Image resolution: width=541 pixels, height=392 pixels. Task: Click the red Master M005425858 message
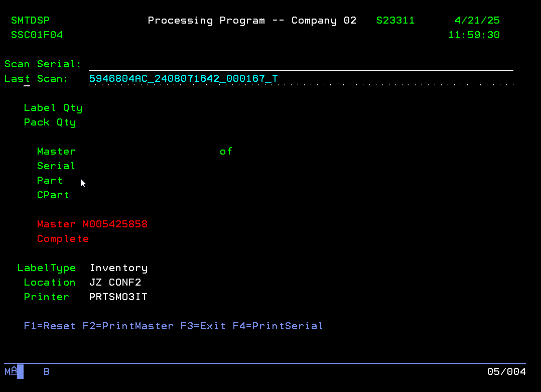click(92, 224)
